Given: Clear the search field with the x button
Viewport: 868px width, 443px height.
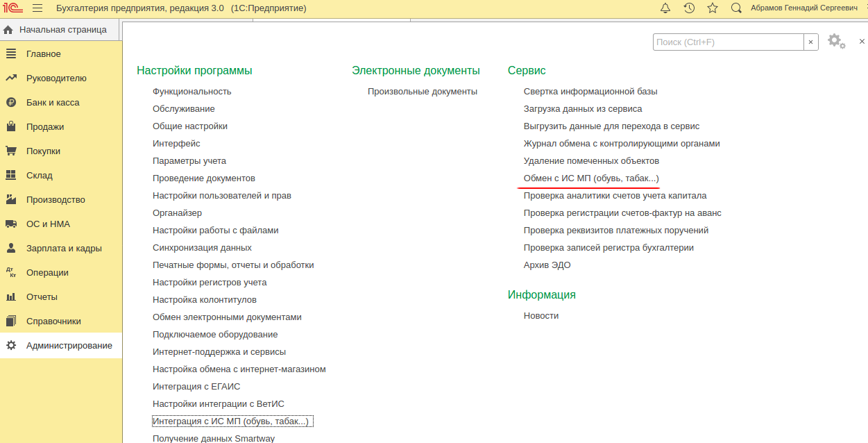Looking at the screenshot, I should pos(811,42).
